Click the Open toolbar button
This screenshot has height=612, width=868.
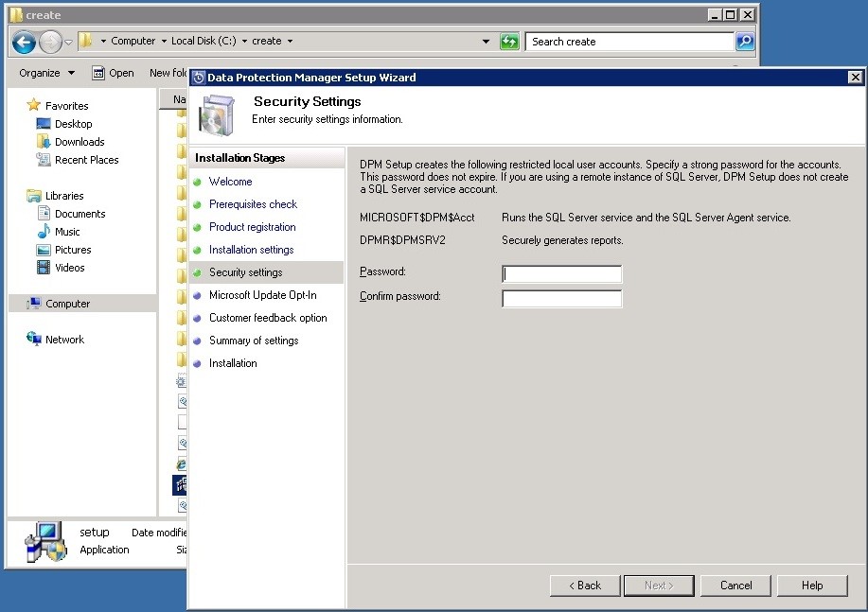(113, 73)
